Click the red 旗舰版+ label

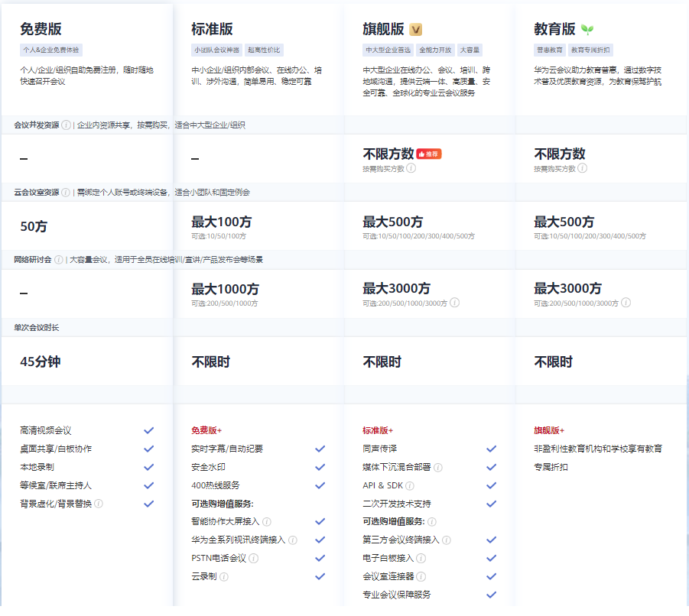point(549,430)
